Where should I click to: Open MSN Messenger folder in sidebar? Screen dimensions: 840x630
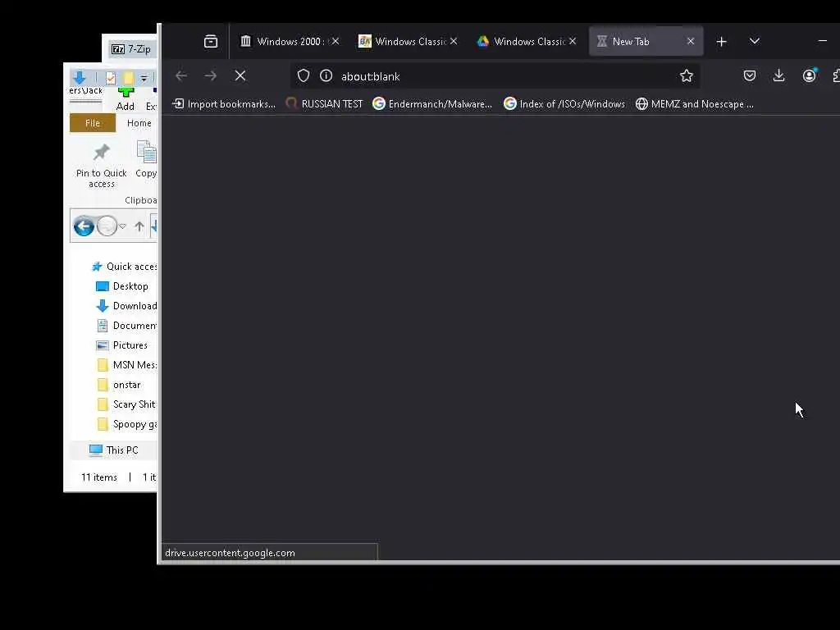(x=126, y=365)
